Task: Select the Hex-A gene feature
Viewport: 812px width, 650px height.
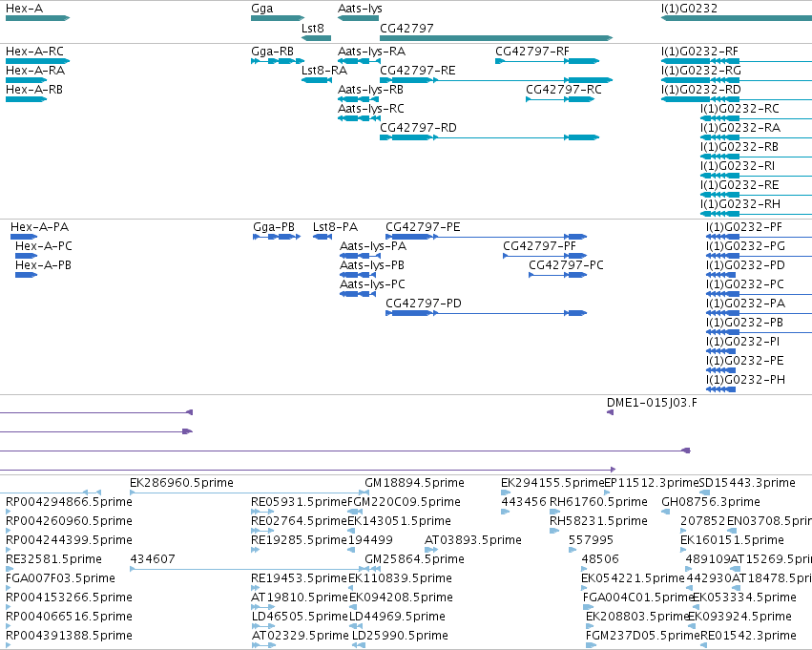Action: tap(37, 18)
